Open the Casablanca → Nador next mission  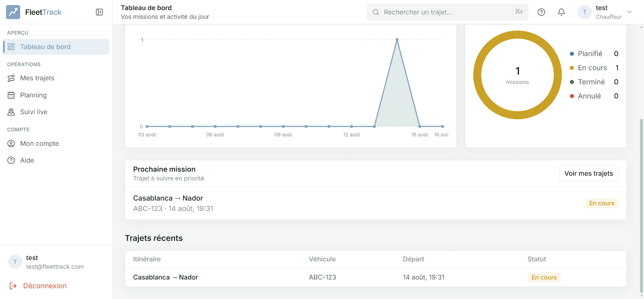[376, 203]
